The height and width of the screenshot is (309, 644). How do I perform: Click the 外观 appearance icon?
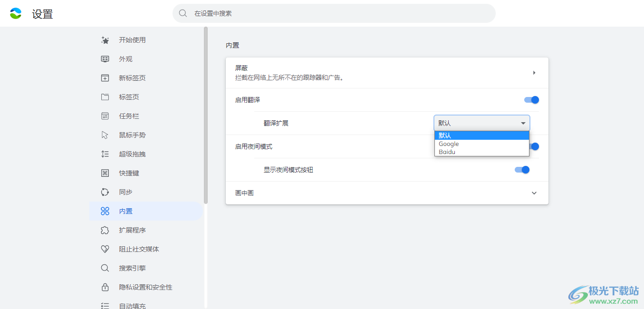click(105, 59)
